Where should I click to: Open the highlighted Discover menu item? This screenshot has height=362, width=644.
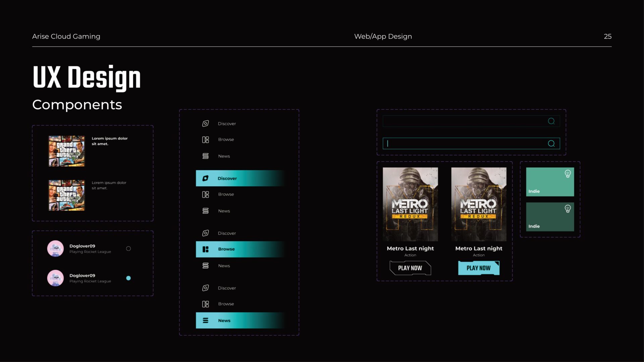[x=240, y=178]
